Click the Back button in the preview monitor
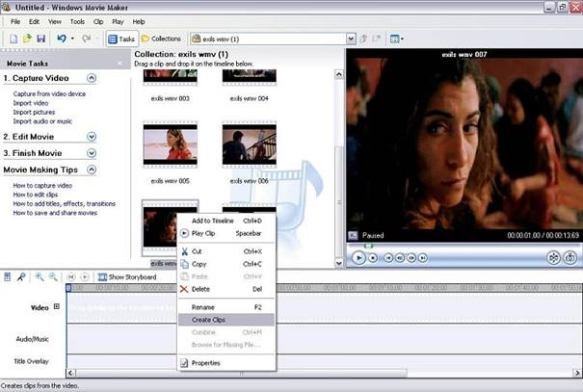Image resolution: width=583 pixels, height=392 pixels. click(x=388, y=258)
